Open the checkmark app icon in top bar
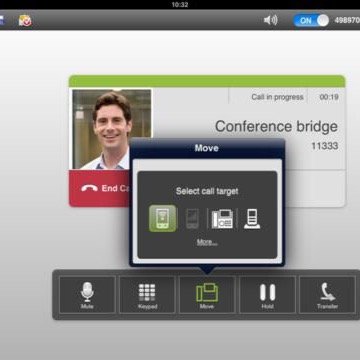Viewport: 360px width, 360px height. tap(25, 21)
